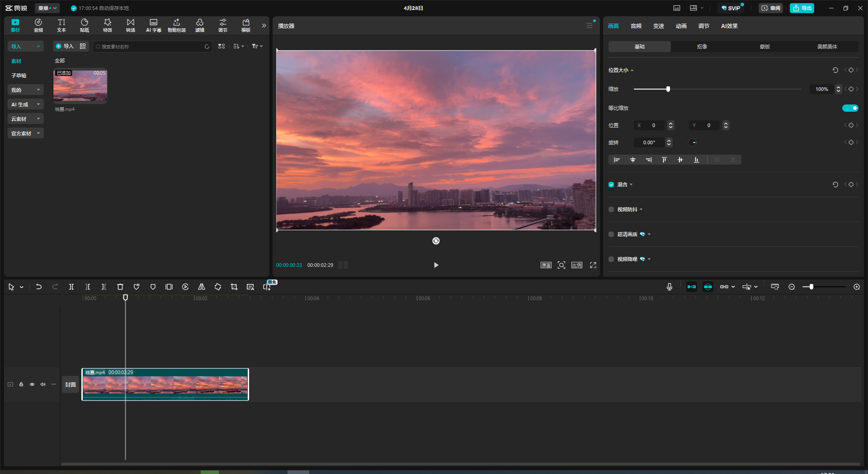The width and height of the screenshot is (868, 474).
Task: Click the rotate clip icon
Action: pyautogui.click(x=218, y=287)
